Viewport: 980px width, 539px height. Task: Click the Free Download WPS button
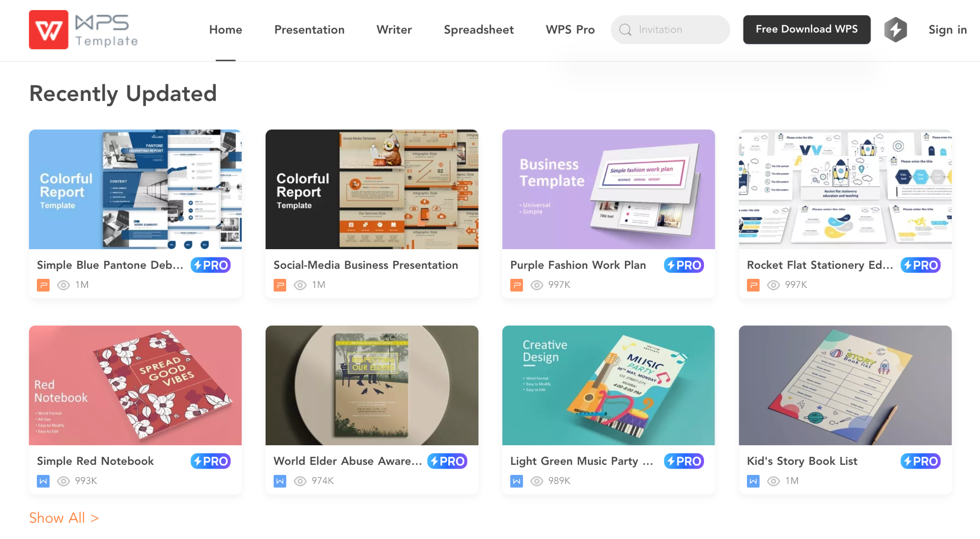coord(807,29)
